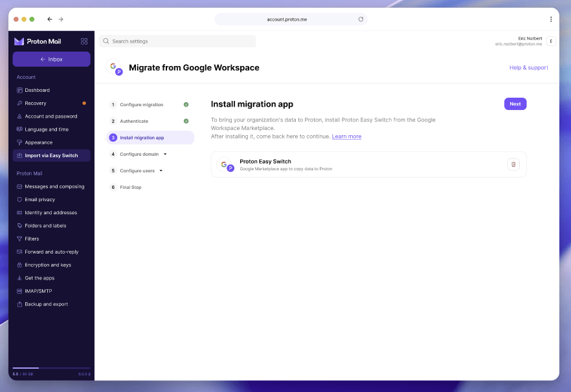
Task: Open step 1 Configure migration
Action: coord(150,105)
